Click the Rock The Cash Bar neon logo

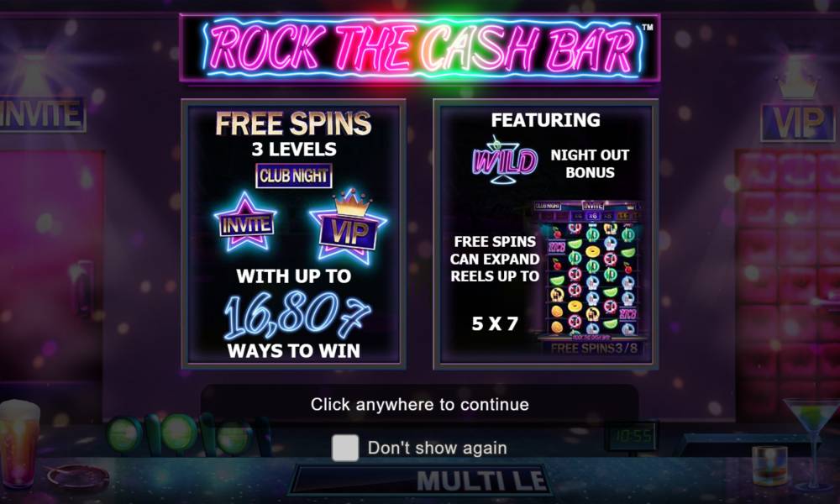point(421,48)
